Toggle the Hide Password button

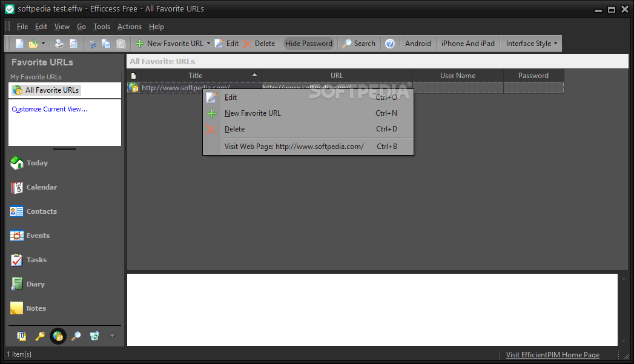pyautogui.click(x=309, y=43)
